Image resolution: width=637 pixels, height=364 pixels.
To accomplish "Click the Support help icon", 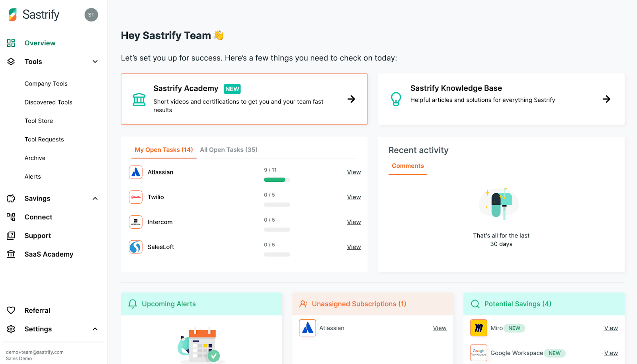I will click(x=11, y=236).
